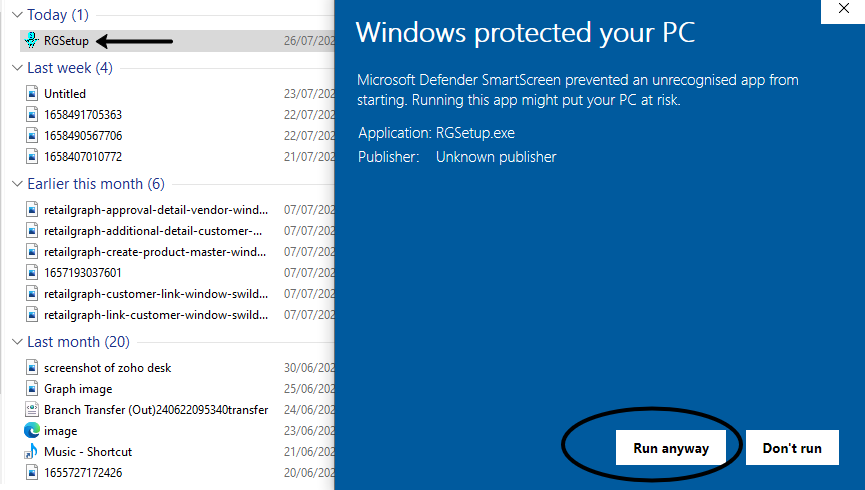Select the 1655727172426 file entry

178,472
